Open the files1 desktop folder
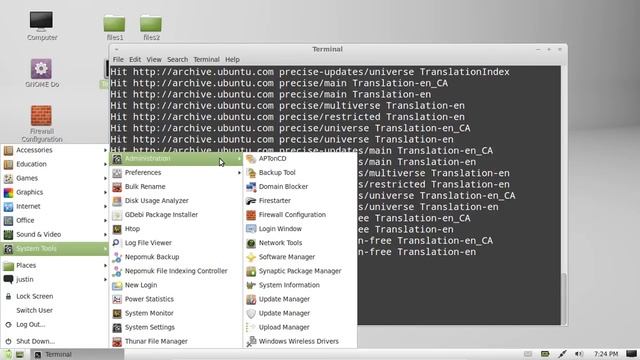 point(115,27)
